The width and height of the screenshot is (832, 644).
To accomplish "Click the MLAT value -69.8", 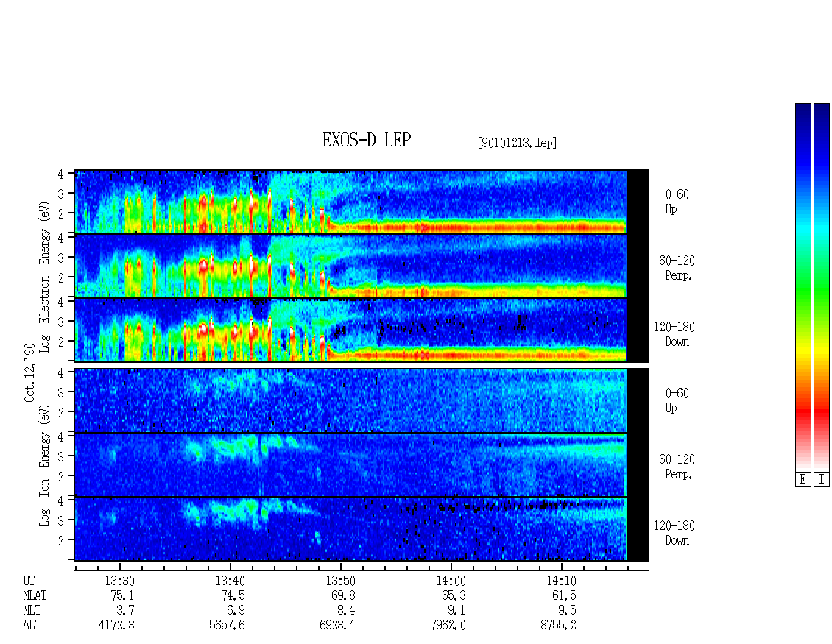I will [x=340, y=595].
